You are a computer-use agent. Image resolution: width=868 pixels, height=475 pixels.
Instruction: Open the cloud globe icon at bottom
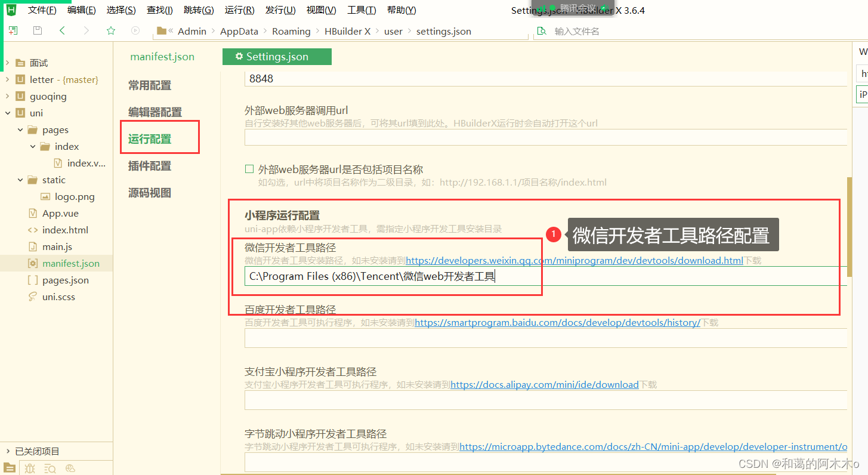[70, 468]
